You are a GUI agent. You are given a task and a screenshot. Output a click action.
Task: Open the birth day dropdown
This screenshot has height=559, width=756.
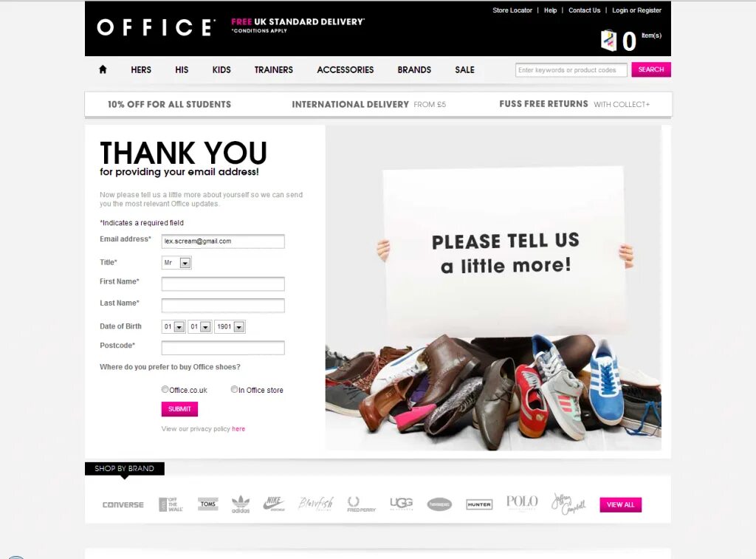(x=173, y=326)
